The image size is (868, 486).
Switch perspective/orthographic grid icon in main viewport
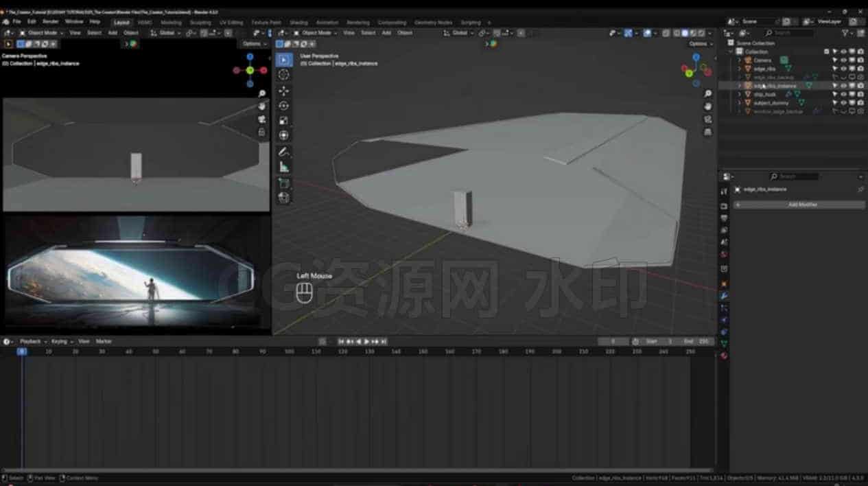point(708,132)
